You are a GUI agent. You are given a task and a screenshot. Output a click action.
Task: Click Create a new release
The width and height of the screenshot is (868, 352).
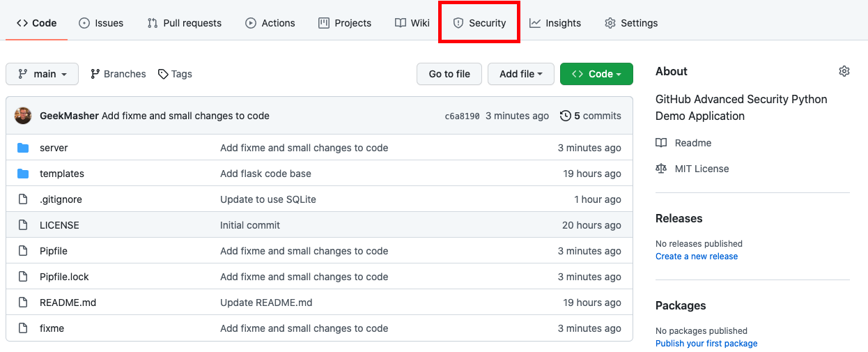[x=697, y=257]
